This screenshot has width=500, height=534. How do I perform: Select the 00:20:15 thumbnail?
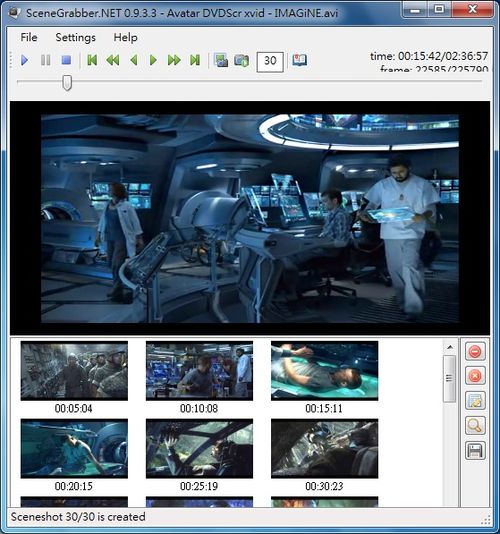tap(74, 449)
